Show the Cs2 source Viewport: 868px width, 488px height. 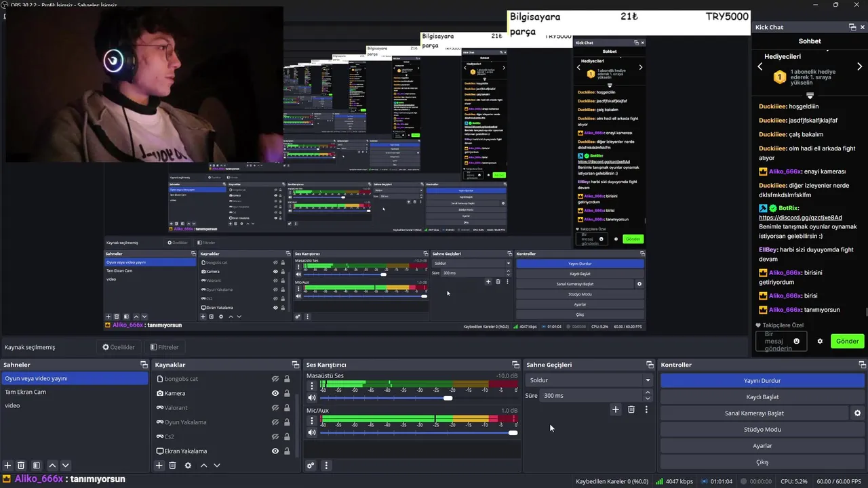pyautogui.click(x=275, y=436)
